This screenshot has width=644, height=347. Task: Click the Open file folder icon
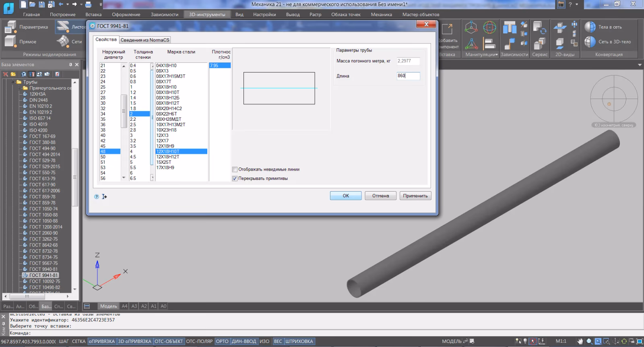(32, 4)
